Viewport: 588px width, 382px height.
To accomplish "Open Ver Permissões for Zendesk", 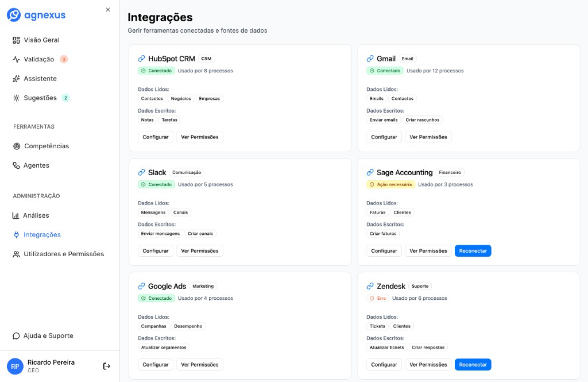I will click(428, 364).
